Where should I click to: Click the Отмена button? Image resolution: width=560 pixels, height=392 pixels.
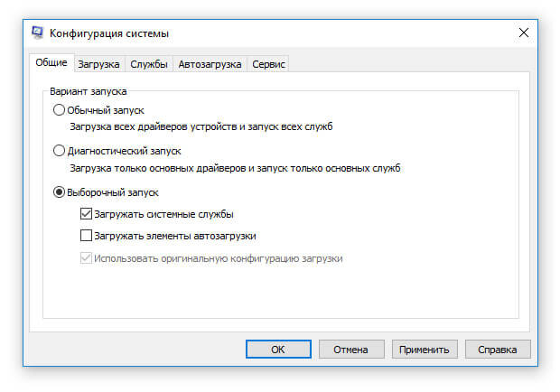[x=351, y=350]
